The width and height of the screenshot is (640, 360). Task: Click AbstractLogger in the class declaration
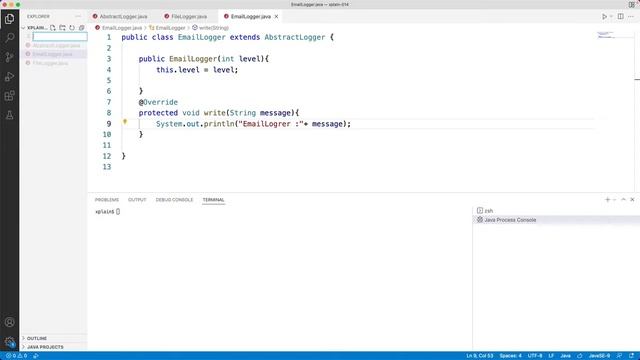coord(295,37)
